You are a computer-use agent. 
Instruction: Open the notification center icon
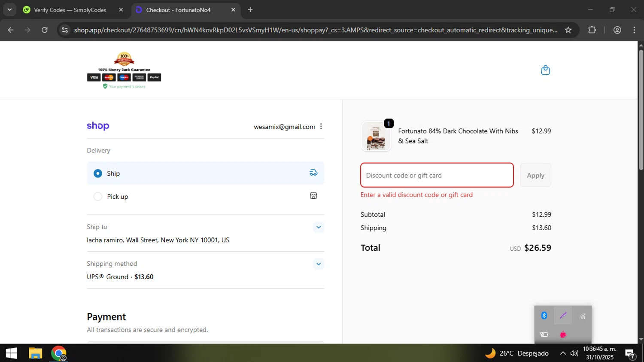tap(630, 353)
